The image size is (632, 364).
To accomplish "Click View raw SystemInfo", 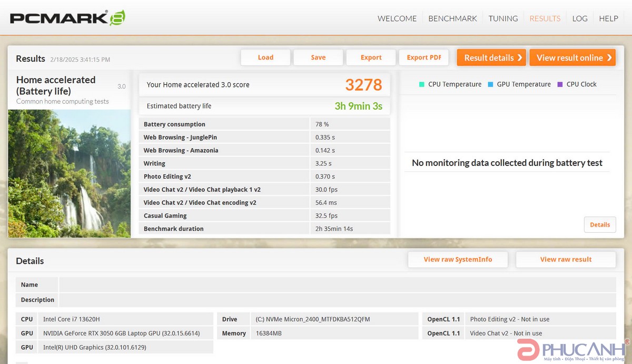I will [x=458, y=259].
